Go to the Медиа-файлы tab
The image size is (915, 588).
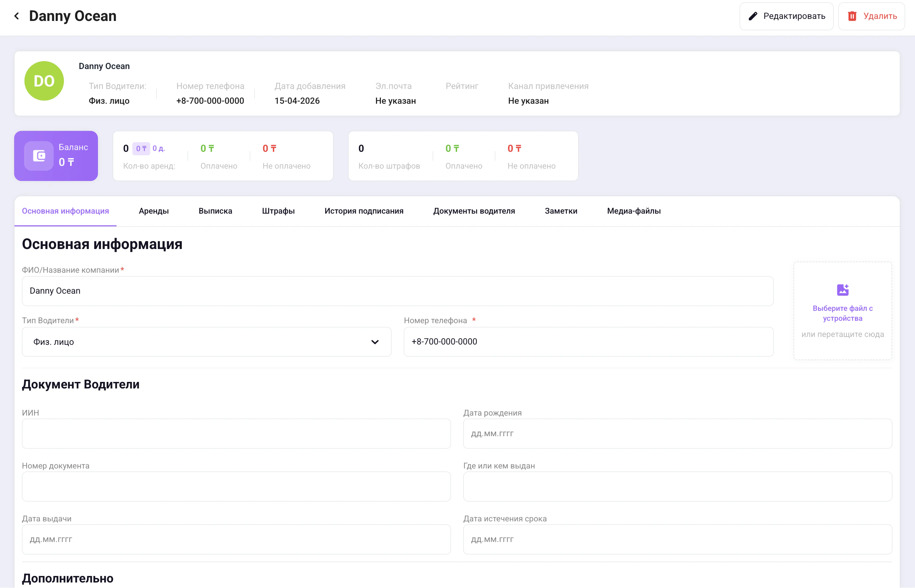(x=633, y=211)
